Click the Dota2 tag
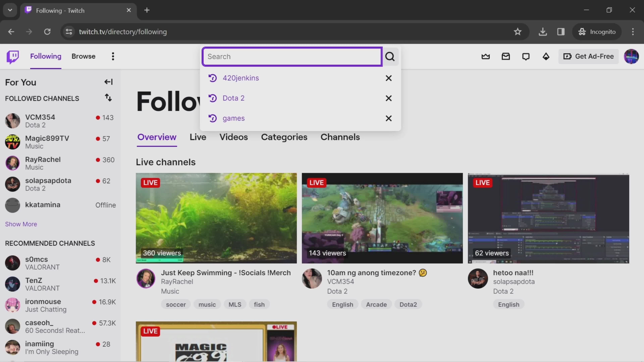Image resolution: width=644 pixels, height=362 pixels. click(408, 304)
